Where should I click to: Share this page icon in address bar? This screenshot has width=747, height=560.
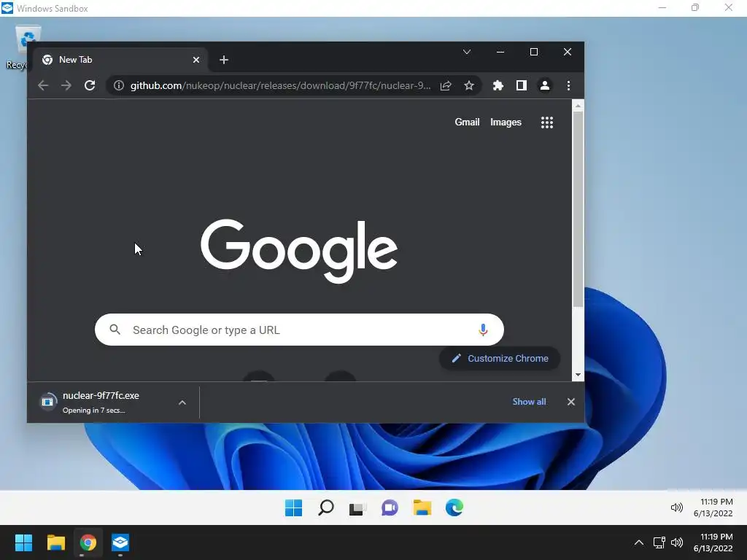pos(446,86)
